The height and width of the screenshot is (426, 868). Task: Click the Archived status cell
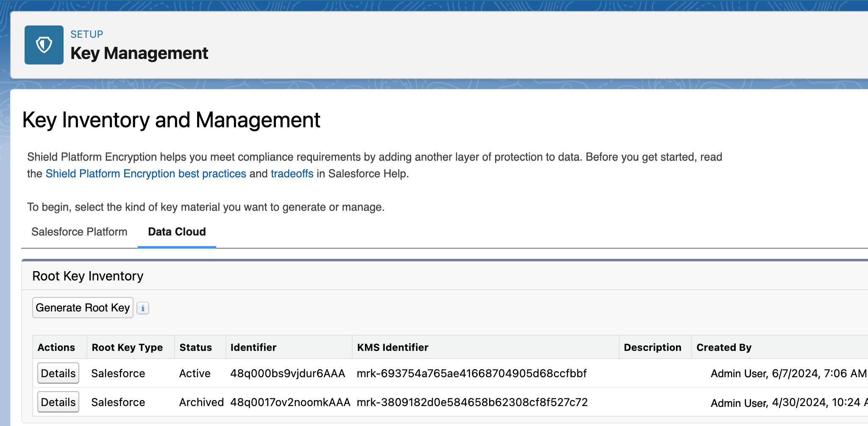click(201, 402)
